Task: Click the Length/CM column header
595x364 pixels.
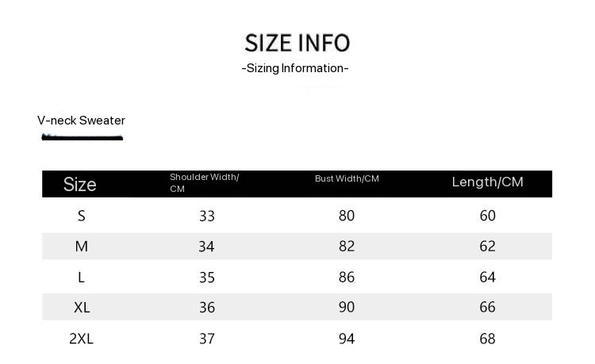Action: 487,182
